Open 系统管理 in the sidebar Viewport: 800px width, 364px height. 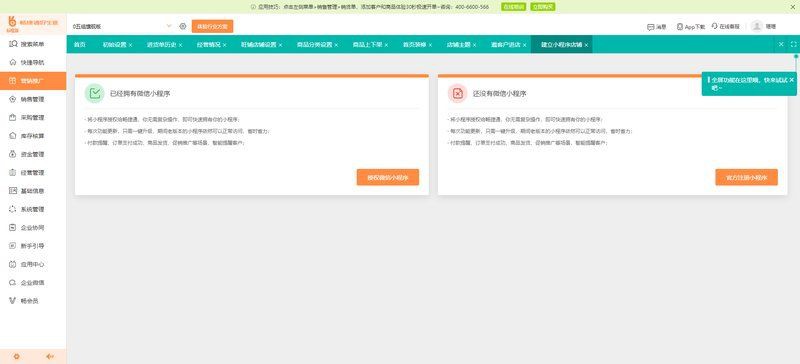tap(33, 209)
